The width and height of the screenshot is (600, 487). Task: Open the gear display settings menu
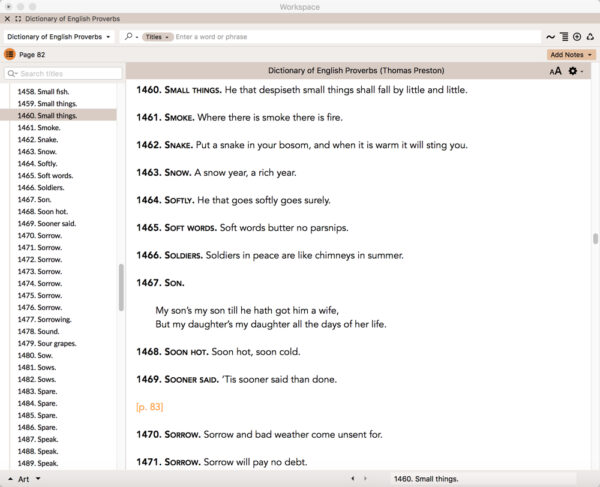[575, 71]
